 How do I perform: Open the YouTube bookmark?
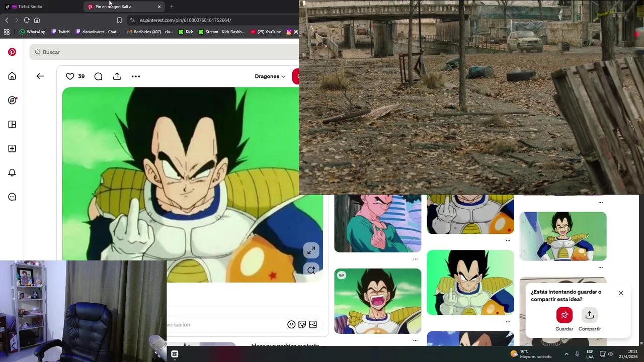(266, 32)
